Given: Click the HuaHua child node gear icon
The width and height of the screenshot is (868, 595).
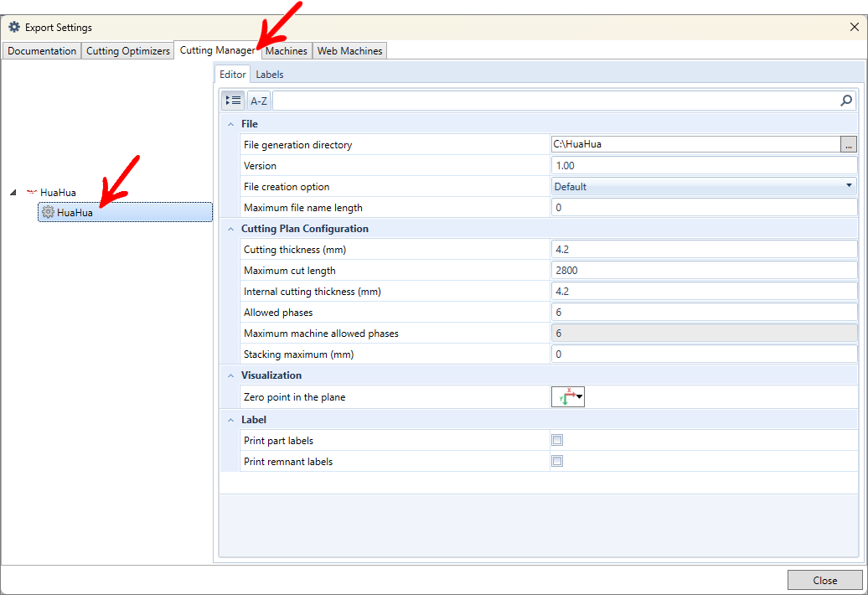Looking at the screenshot, I should (x=48, y=212).
